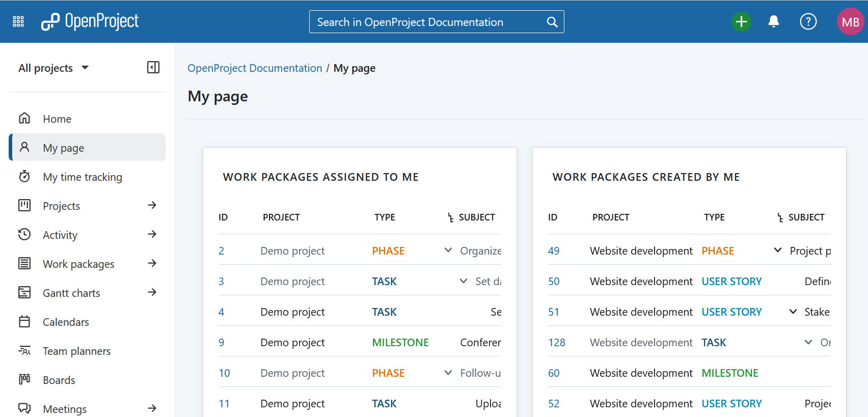Click the Calendars icon
The image size is (868, 417).
click(24, 321)
